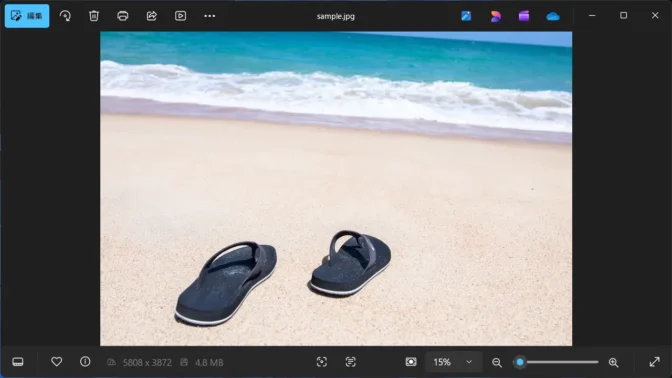Screen dimensions: 672x378
Task: Maximize the Photos window
Action: [x=624, y=15]
